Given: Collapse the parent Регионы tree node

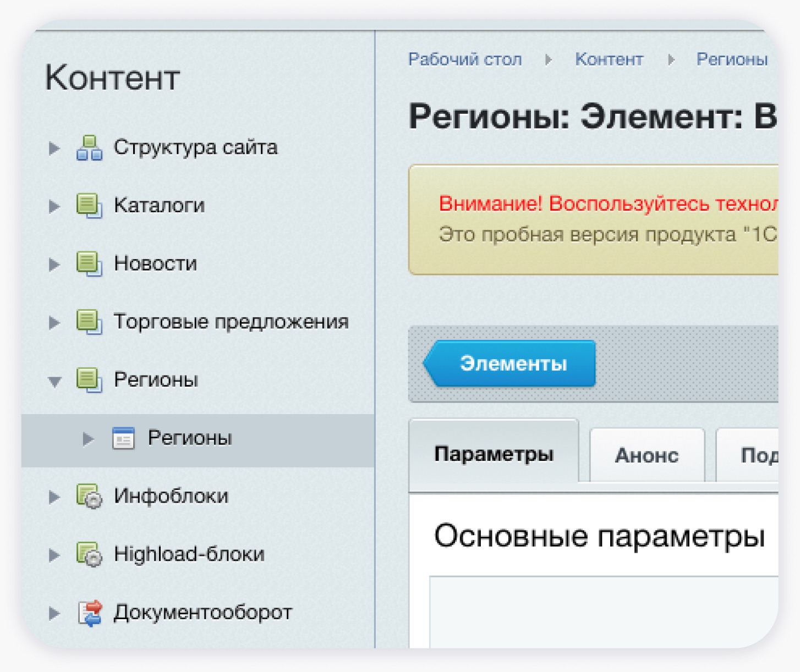Looking at the screenshot, I should 54,381.
